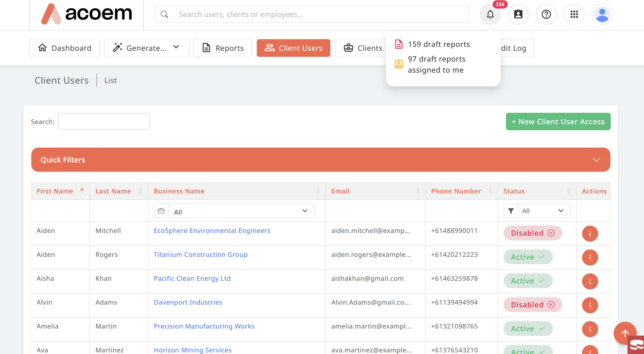Screen dimensions: 644x354
Task: Go to the Dashboard tab
Action: [x=64, y=48]
